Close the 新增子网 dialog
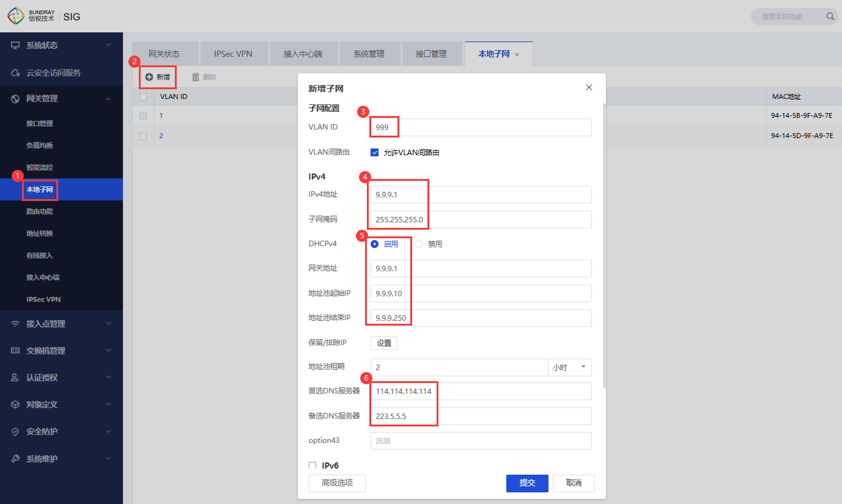The width and height of the screenshot is (842, 504). point(589,87)
